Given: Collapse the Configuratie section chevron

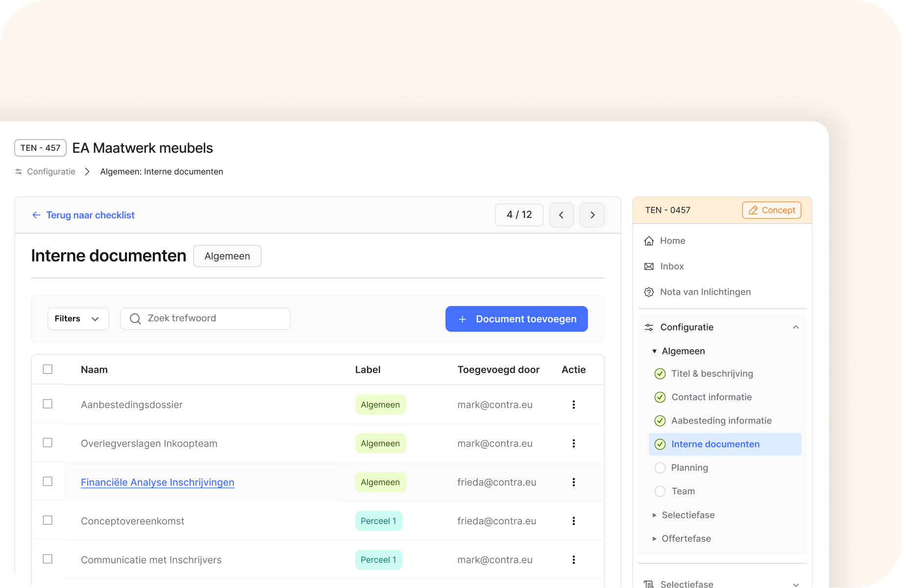Looking at the screenshot, I should click(795, 327).
